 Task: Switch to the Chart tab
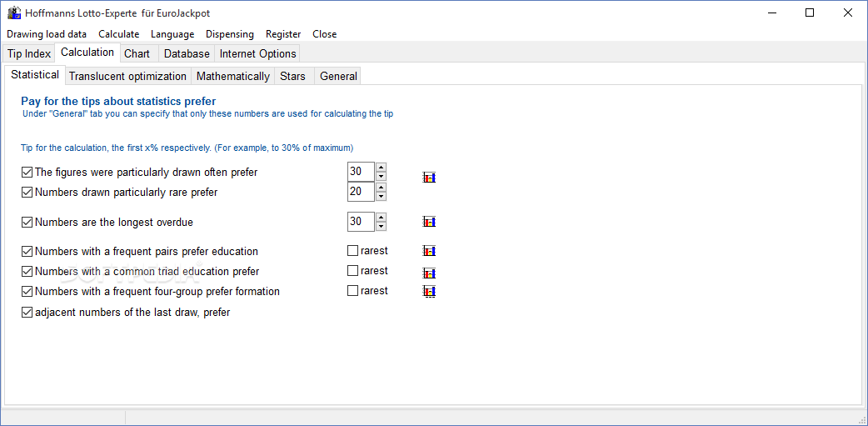click(x=137, y=53)
